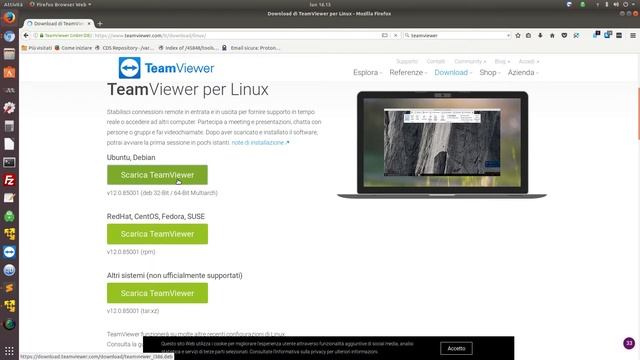640x360 pixels.
Task: Open the Firefox hamburger menu
Action: pos(633,36)
